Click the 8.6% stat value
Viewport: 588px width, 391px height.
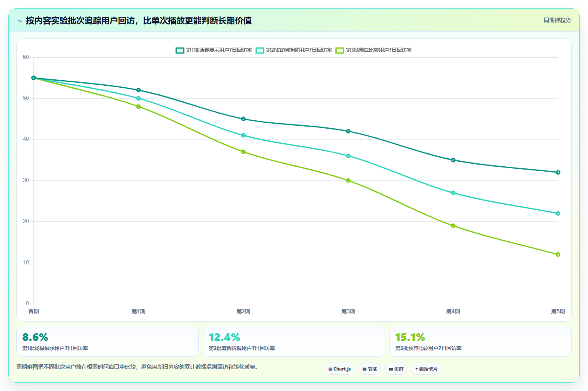coord(35,337)
